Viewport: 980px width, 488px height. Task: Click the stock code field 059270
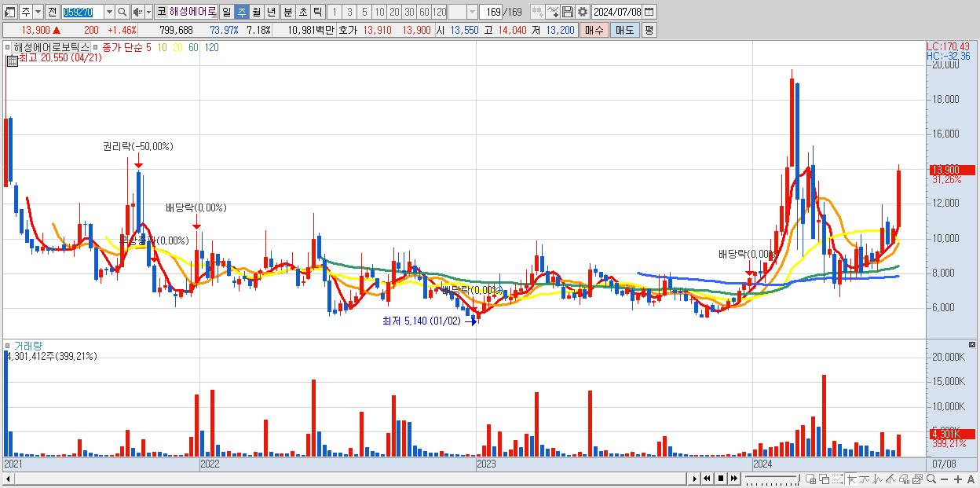(x=82, y=12)
